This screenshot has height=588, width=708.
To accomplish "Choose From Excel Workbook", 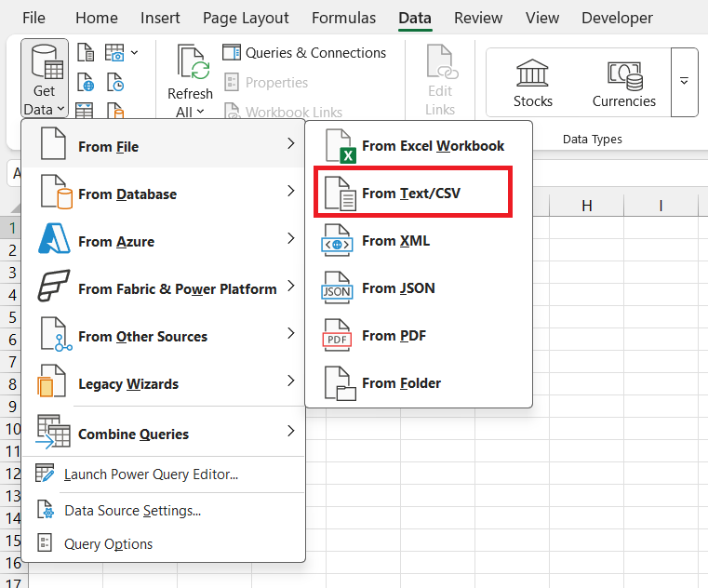I will click(419, 146).
